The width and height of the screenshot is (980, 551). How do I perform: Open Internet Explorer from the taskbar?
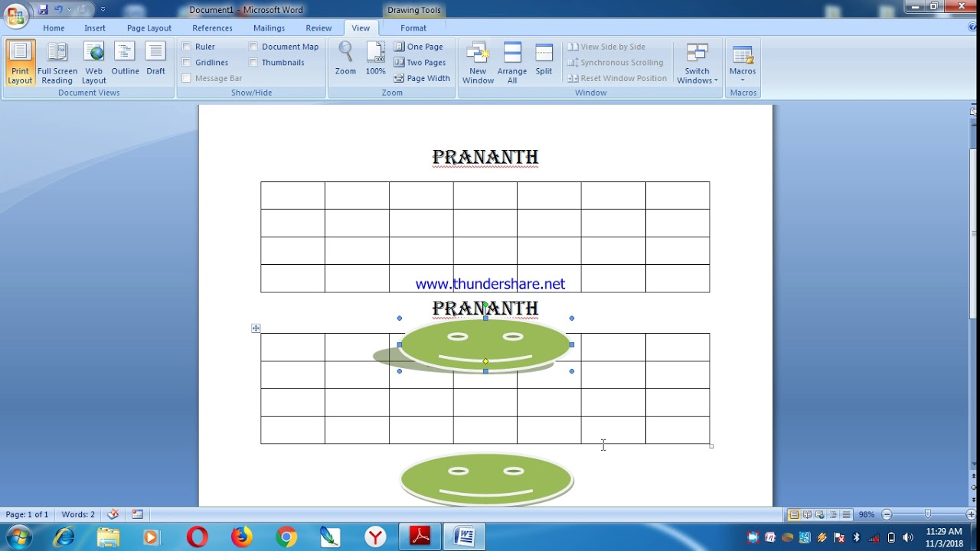(64, 537)
